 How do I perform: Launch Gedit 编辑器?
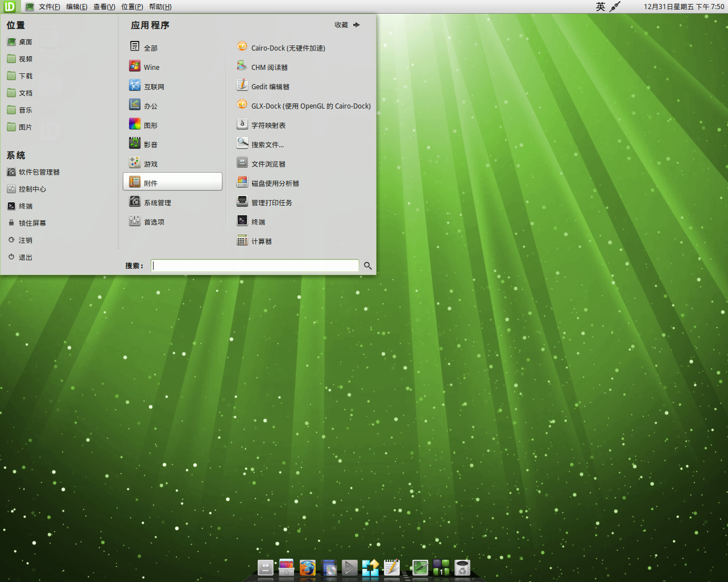(263, 86)
